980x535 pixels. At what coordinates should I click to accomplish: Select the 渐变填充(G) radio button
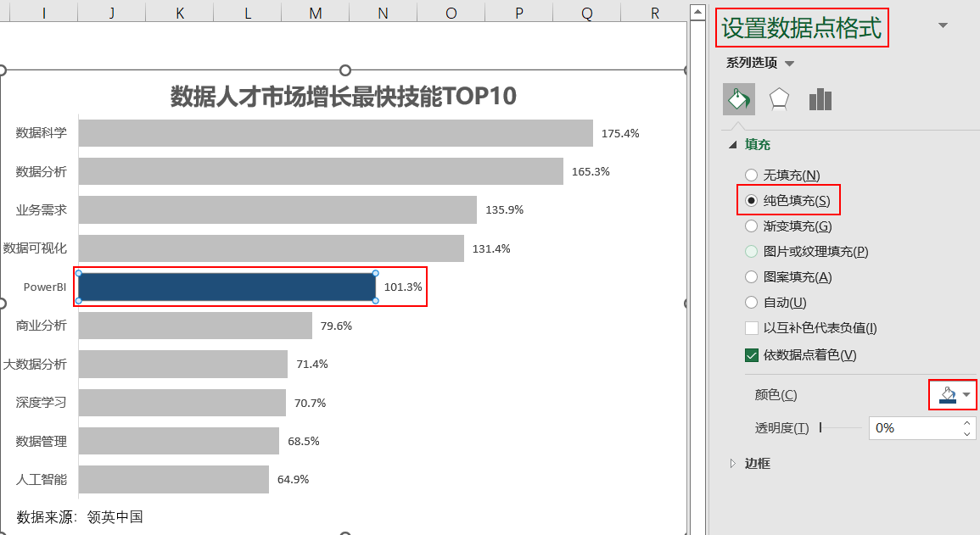(x=751, y=226)
